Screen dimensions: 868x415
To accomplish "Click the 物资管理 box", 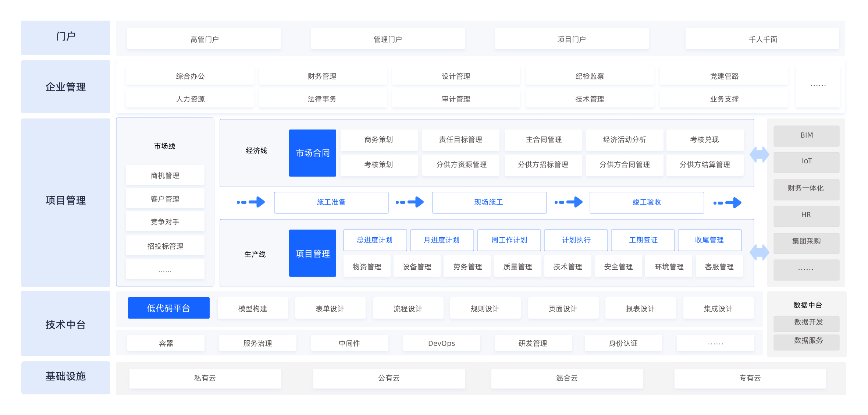I will pyautogui.click(x=367, y=266).
